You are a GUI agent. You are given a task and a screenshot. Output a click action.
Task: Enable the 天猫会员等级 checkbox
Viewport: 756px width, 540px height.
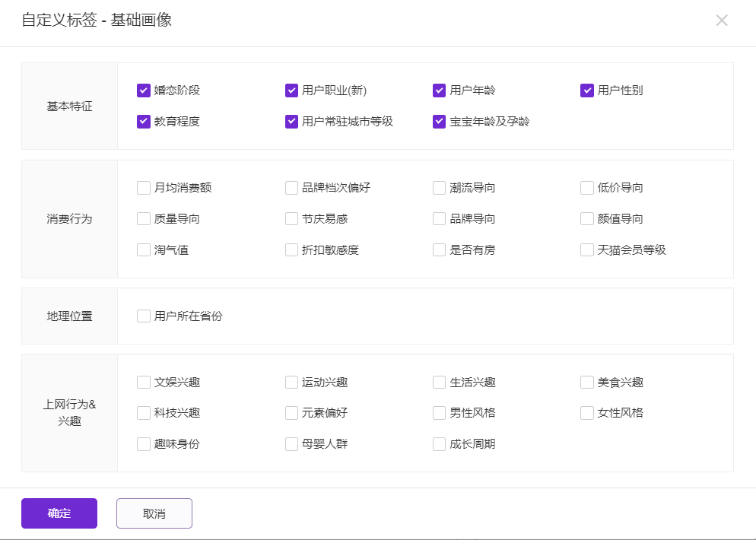click(x=586, y=249)
